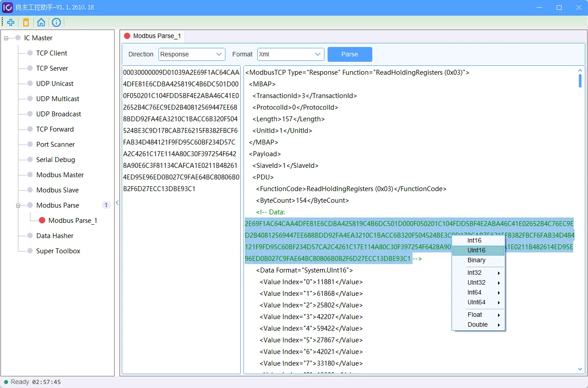Click the IC app logo in title bar
This screenshot has height=388, width=588.
click(8, 8)
